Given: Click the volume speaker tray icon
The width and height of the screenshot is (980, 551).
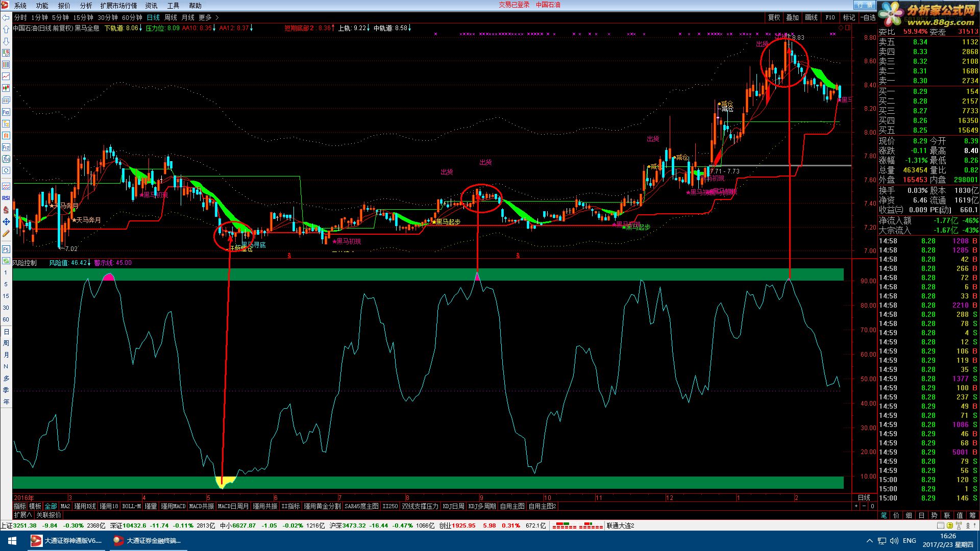Looking at the screenshot, I should coord(894,541).
